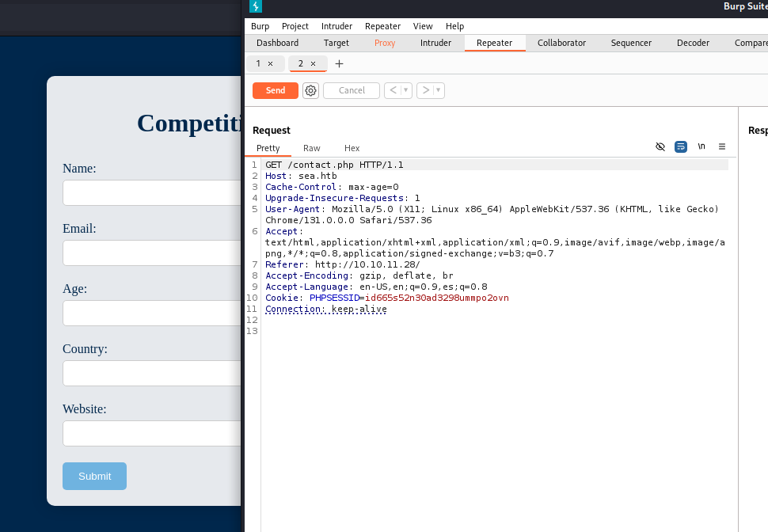Click the Email input field
This screenshot has height=532, width=768.
pos(151,253)
